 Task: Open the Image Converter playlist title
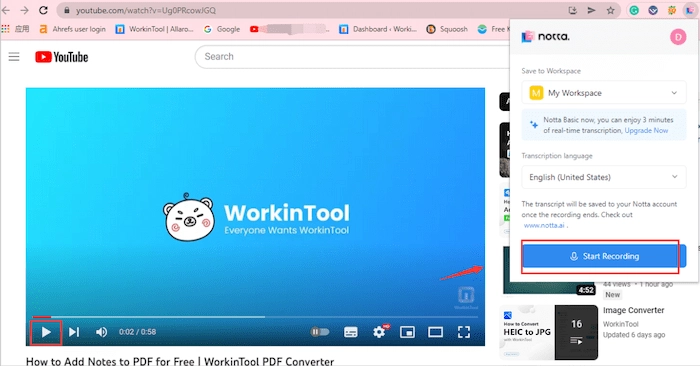click(x=633, y=310)
